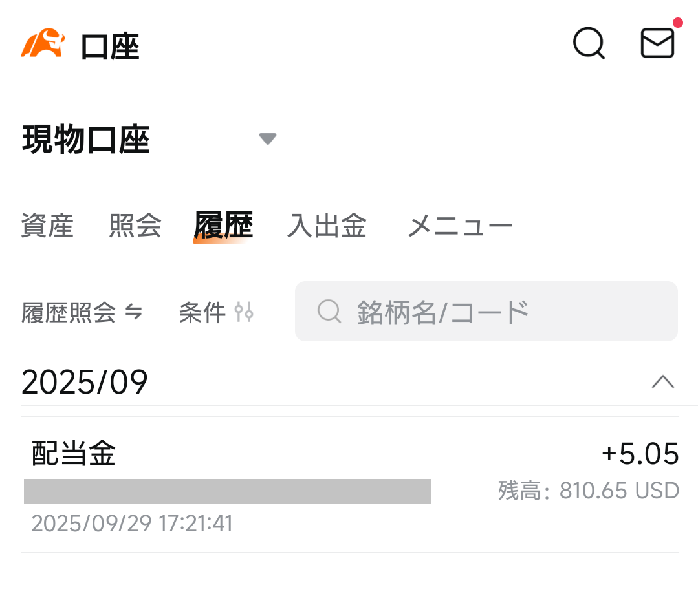Switch to the 資産 tab
698x616 pixels.
point(47,226)
